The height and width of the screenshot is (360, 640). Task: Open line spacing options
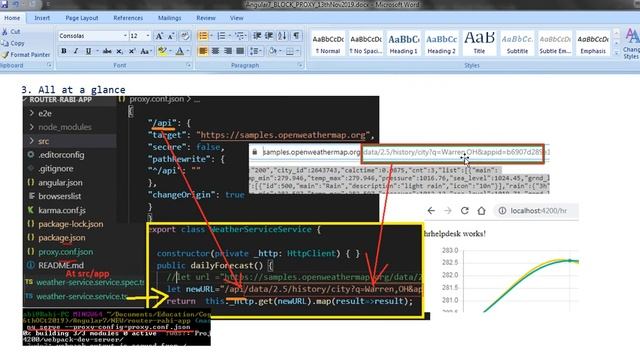click(x=256, y=51)
